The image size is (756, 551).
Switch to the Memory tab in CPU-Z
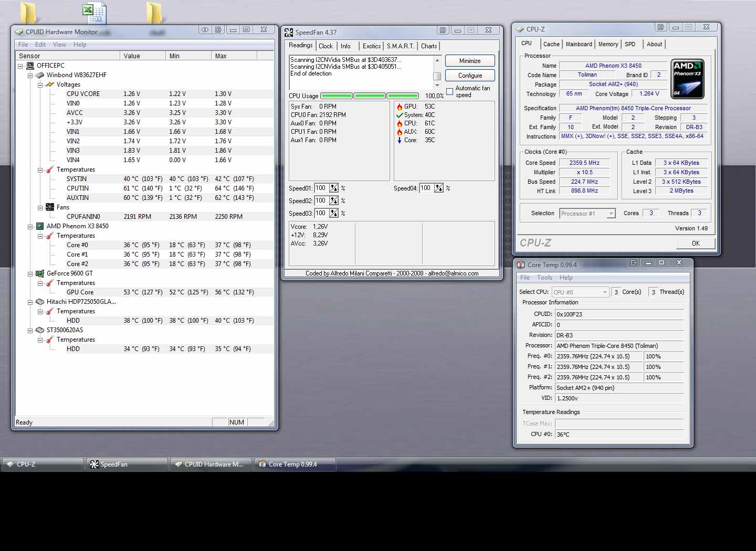[x=608, y=44]
